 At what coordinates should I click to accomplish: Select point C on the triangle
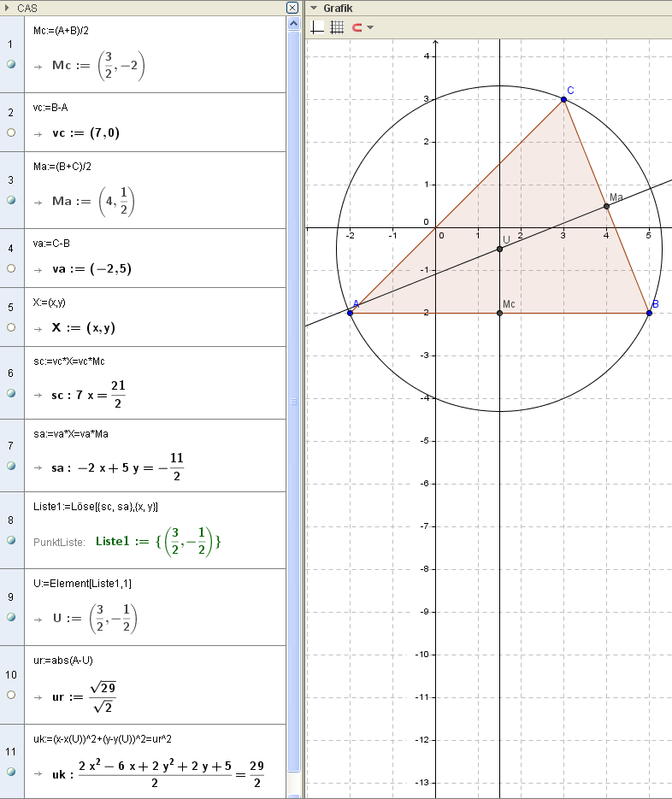pos(563,100)
